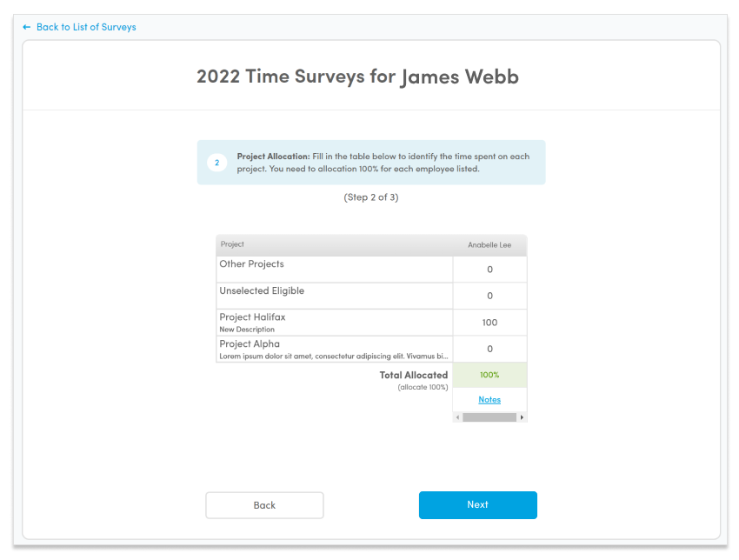Select the Project Halifax row label
The image size is (739, 560).
coord(252,317)
